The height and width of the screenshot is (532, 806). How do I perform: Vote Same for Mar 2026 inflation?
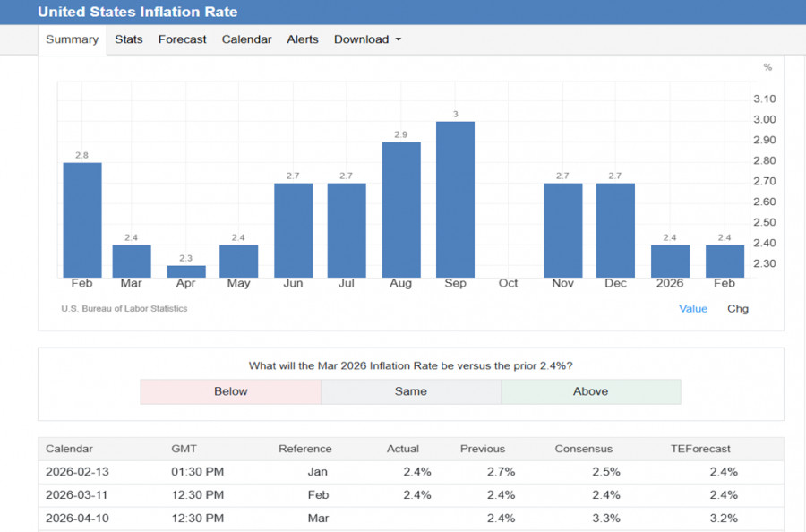point(410,391)
